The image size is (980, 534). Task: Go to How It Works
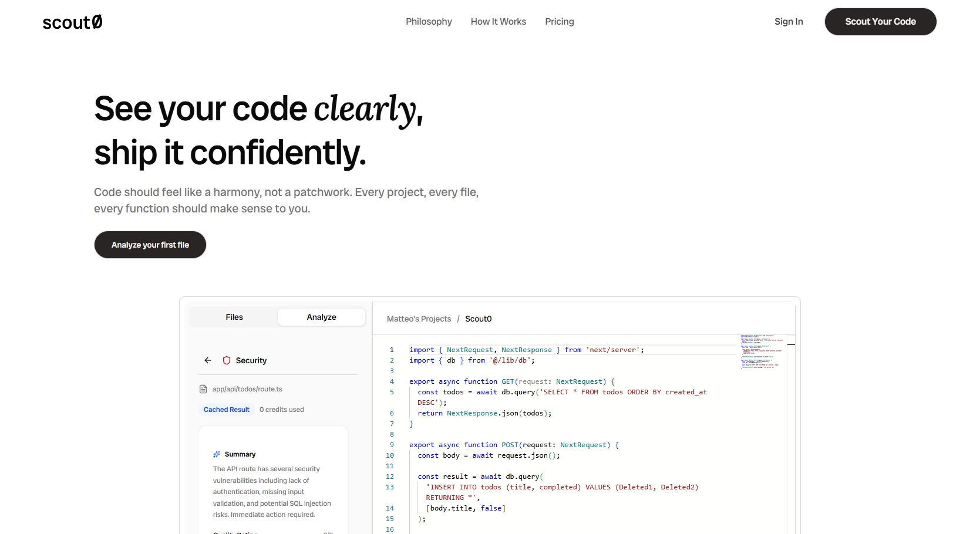pos(498,22)
